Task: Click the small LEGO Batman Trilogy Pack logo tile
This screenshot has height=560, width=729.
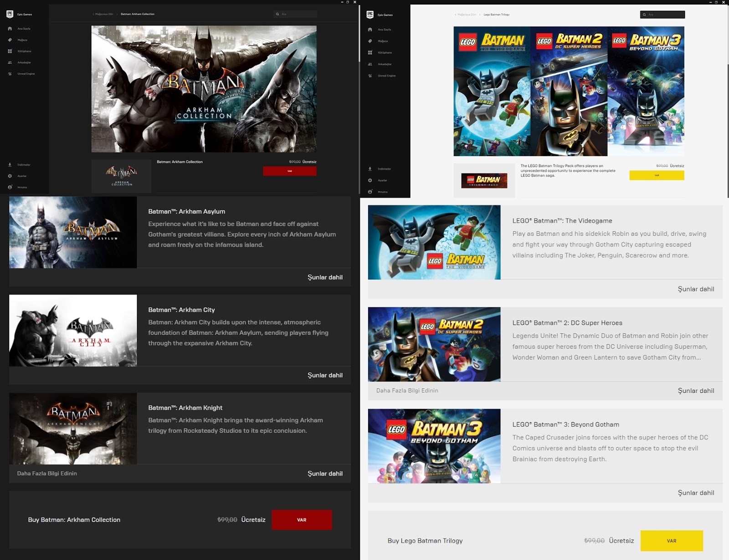Action: click(x=484, y=181)
